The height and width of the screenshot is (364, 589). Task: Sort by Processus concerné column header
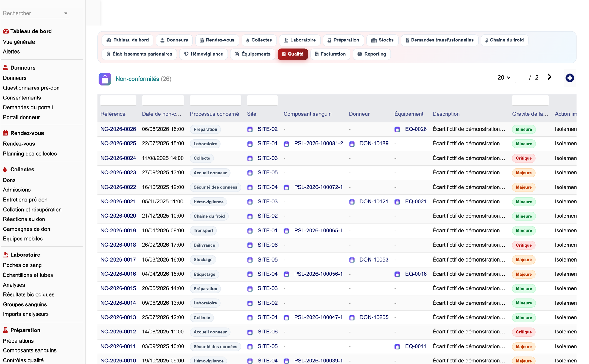tap(214, 114)
